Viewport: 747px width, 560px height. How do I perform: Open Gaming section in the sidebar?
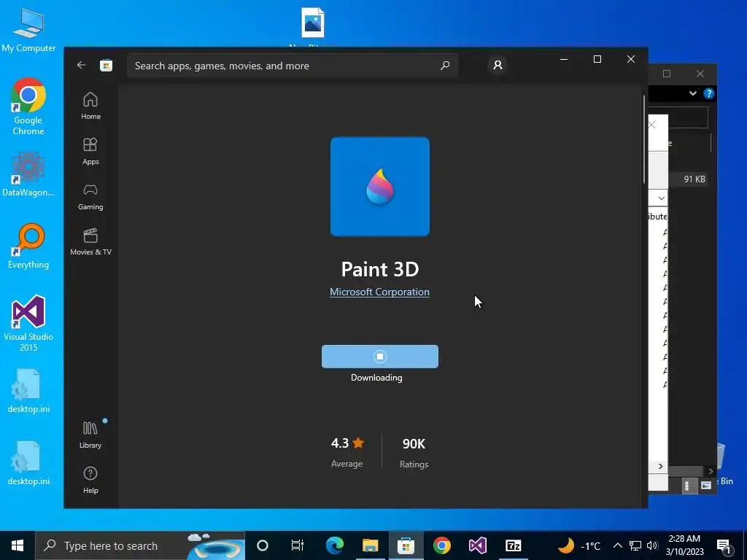click(x=90, y=196)
